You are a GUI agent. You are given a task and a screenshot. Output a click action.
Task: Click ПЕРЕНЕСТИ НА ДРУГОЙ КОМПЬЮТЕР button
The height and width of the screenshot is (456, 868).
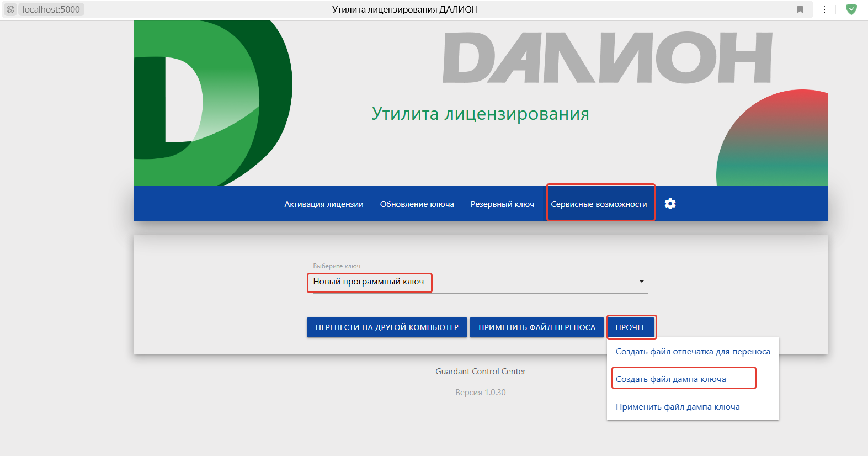(x=387, y=327)
